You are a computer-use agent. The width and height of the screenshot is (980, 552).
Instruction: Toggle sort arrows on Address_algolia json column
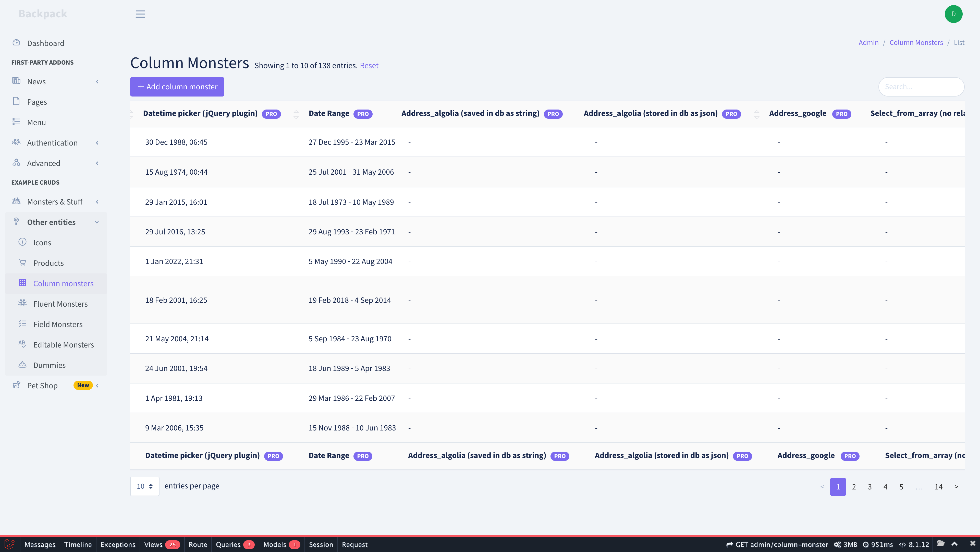(x=756, y=114)
